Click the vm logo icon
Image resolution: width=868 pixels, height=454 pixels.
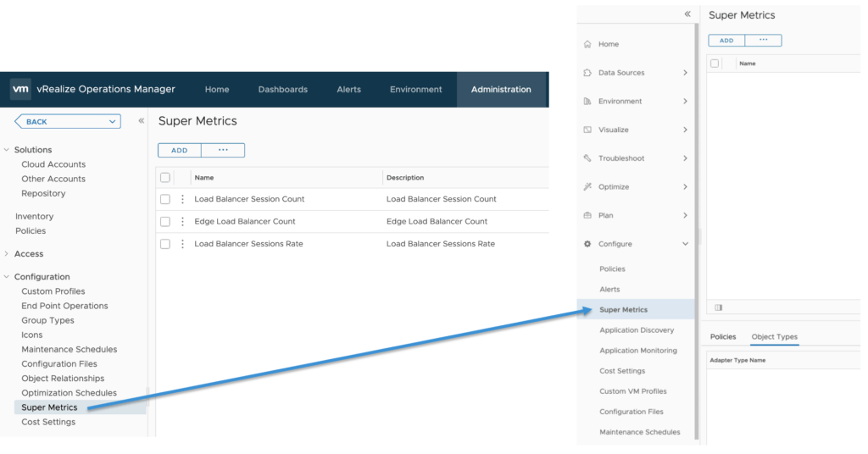[x=21, y=90]
